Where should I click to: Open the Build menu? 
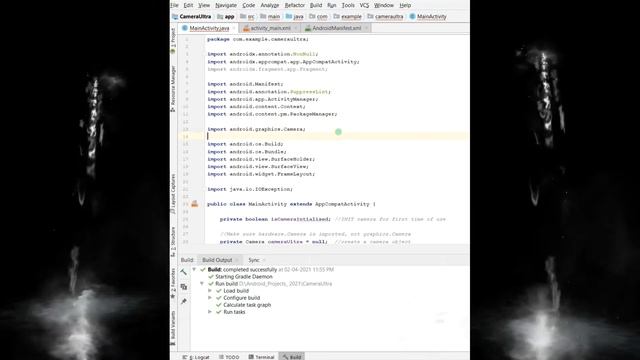[x=316, y=5]
